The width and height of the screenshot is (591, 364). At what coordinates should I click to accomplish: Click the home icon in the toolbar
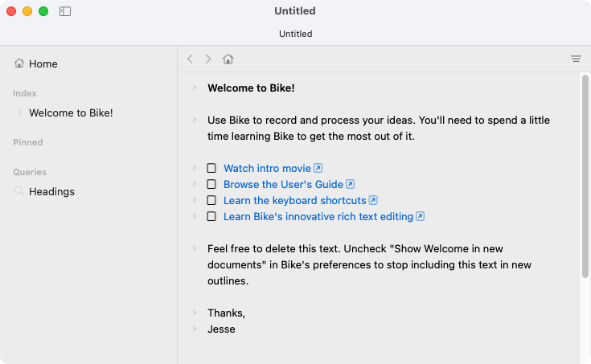(228, 59)
